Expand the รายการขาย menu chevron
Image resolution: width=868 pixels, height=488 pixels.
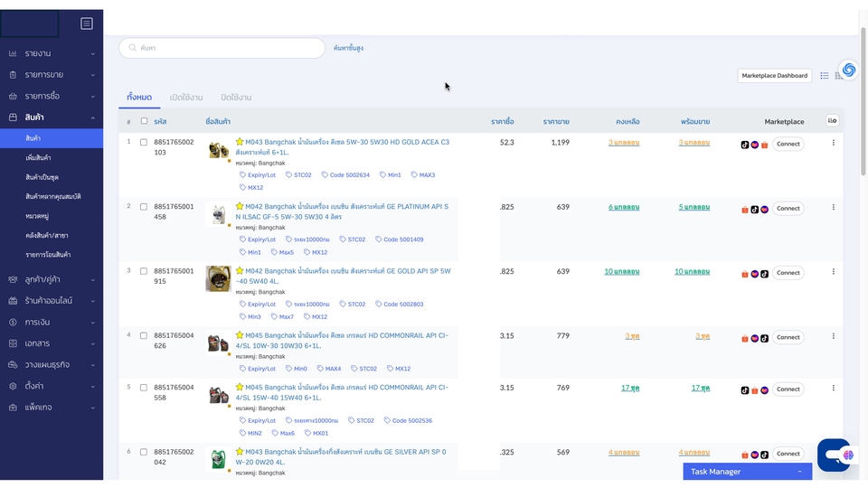(92, 75)
